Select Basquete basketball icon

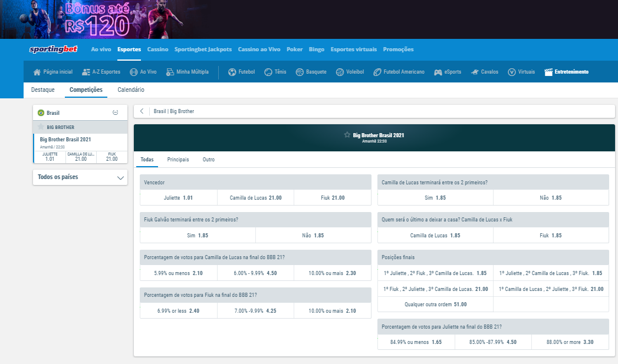click(x=300, y=72)
